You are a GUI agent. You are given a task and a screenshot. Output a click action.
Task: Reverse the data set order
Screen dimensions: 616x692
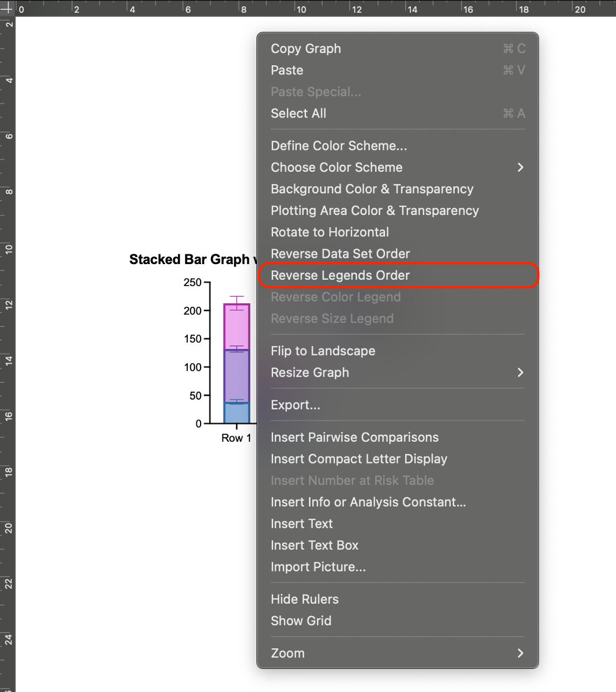pos(341,254)
